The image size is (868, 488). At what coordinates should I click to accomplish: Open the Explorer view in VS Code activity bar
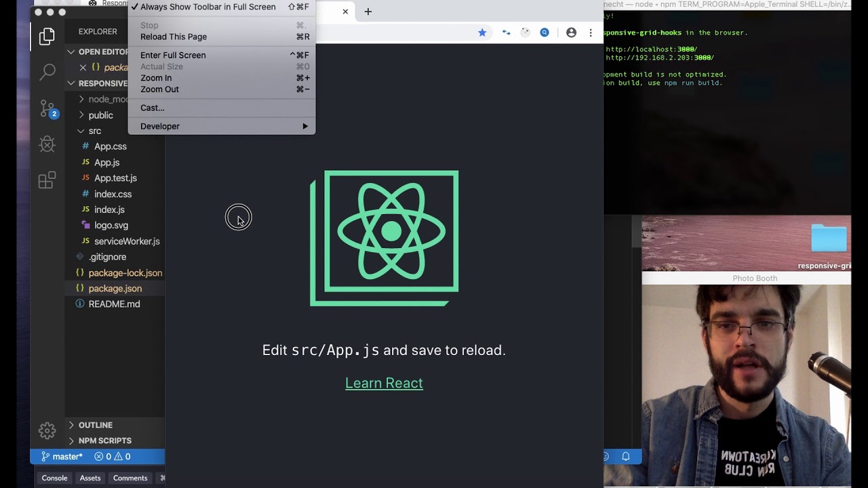(x=47, y=37)
